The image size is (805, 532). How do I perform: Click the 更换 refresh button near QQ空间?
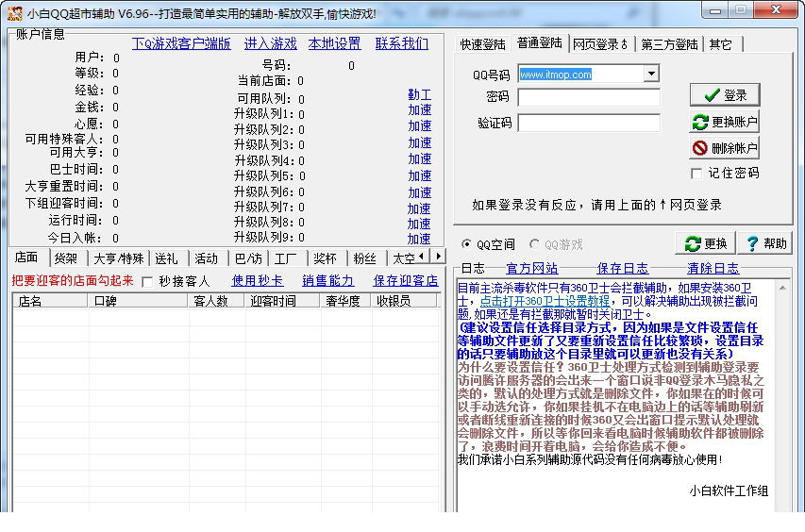705,243
